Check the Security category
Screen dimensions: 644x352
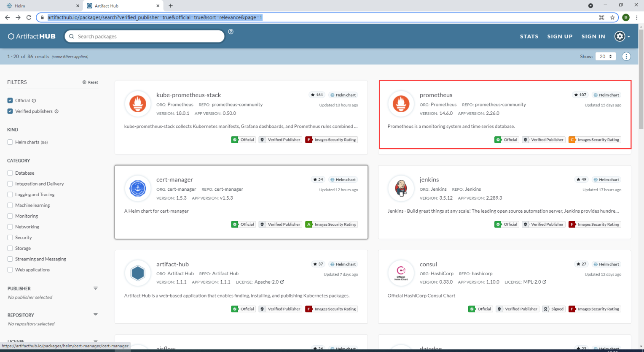[10, 238]
